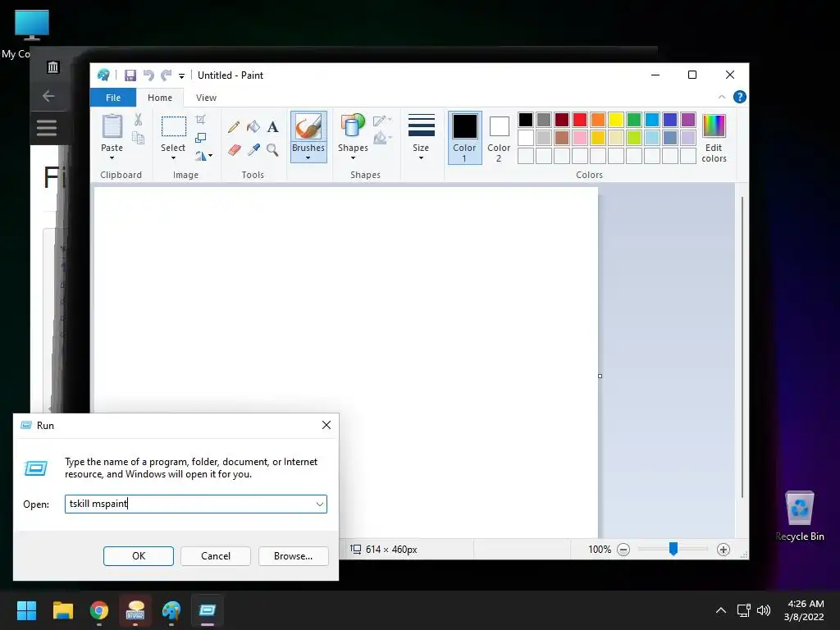Pick the purple color swatch
Viewport: 840px width, 630px height.
688,120
